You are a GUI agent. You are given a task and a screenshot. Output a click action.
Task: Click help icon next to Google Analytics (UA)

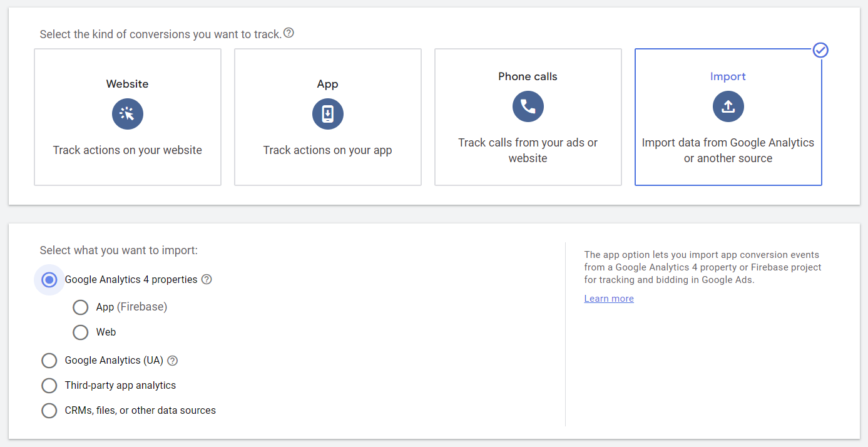(x=173, y=361)
